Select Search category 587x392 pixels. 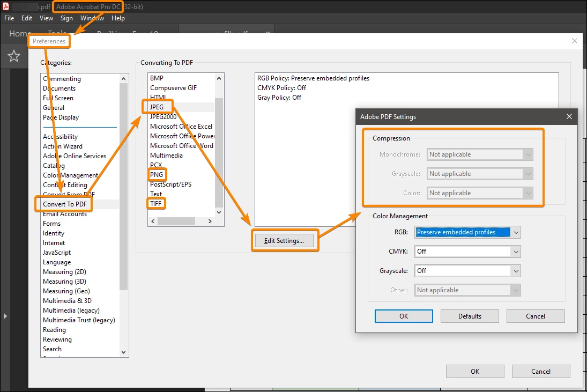pos(52,349)
